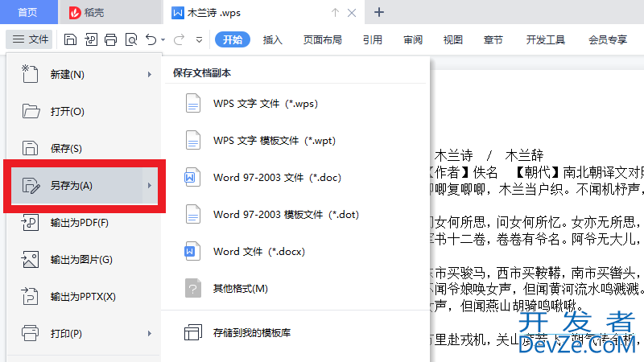
Task: Select the 会员专享 ribbon tab
Action: point(608,39)
